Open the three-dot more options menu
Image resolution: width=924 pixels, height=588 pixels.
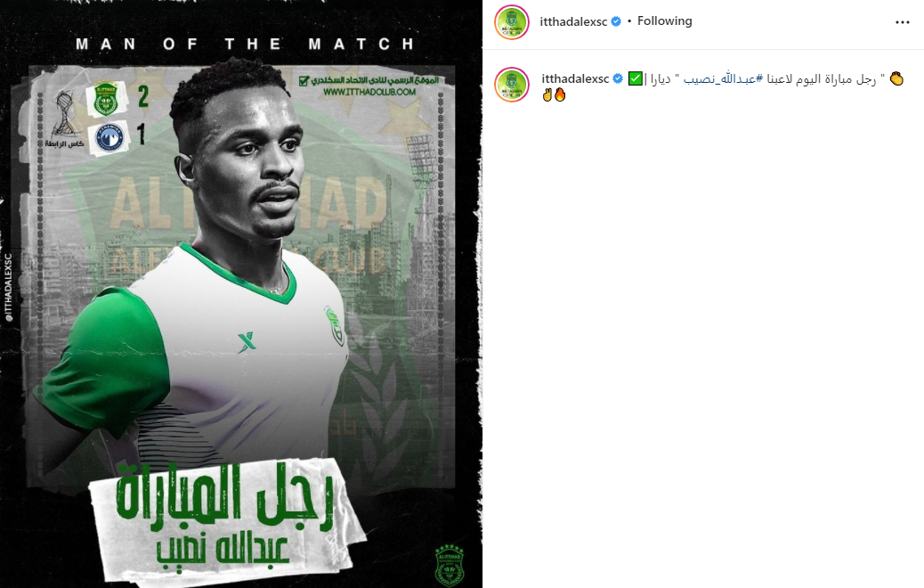point(903,22)
